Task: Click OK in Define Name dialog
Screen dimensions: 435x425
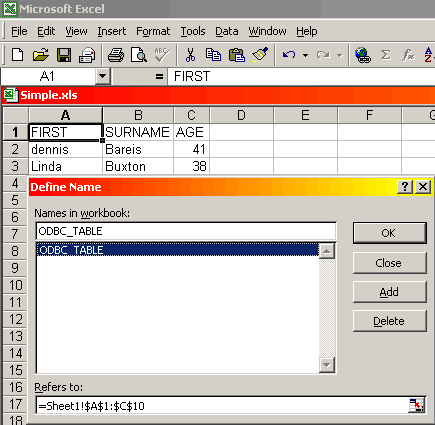Action: pyautogui.click(x=390, y=233)
